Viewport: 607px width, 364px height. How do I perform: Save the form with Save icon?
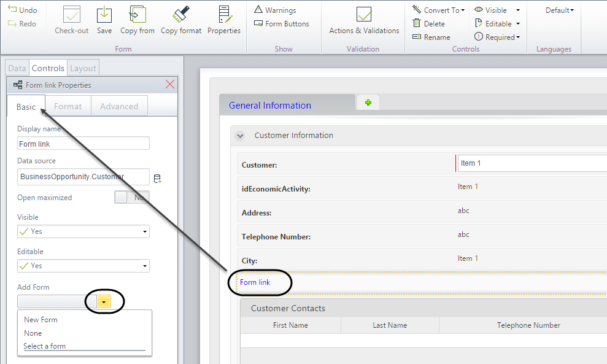click(104, 15)
